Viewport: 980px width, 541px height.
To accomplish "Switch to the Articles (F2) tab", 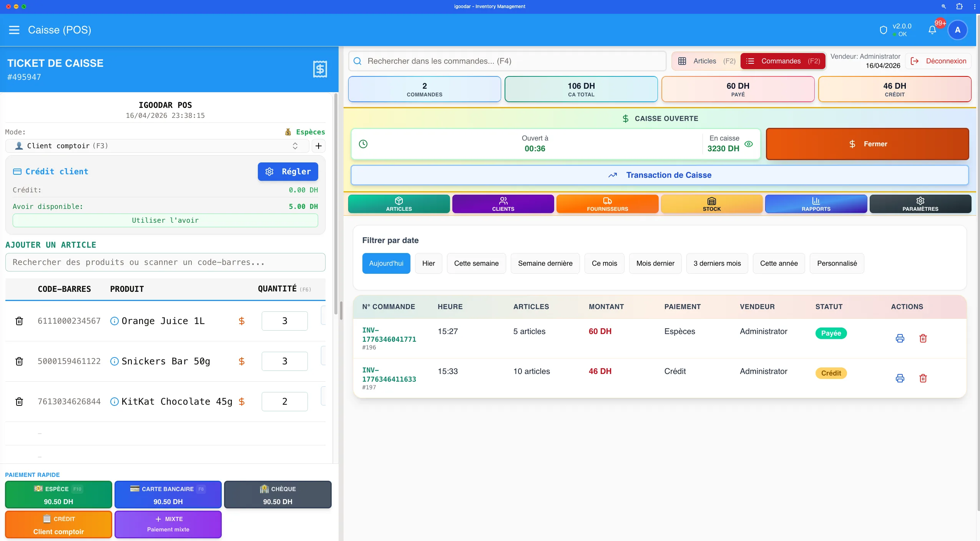I will pyautogui.click(x=707, y=61).
